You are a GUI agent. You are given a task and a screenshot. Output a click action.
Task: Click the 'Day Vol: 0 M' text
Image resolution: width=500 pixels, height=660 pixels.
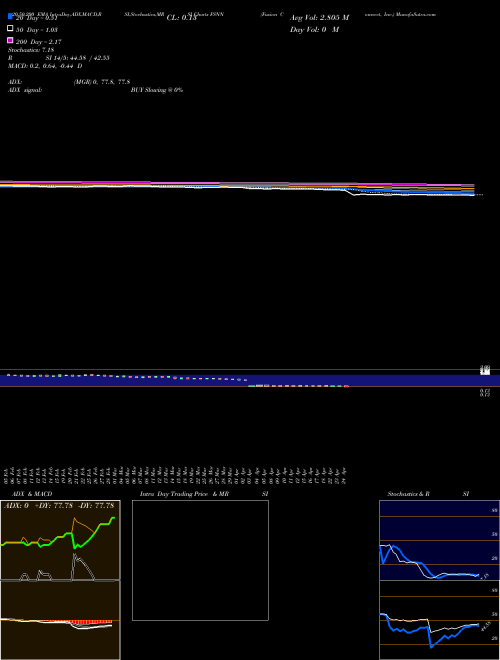coord(314,29)
